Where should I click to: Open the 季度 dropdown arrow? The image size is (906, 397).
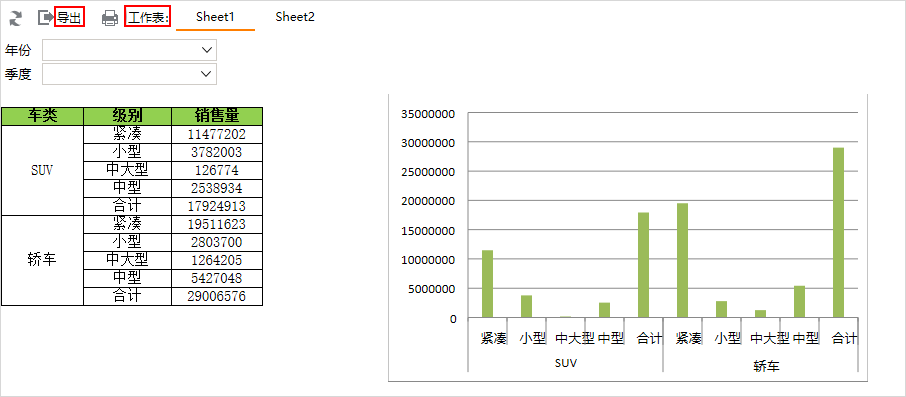click(207, 74)
